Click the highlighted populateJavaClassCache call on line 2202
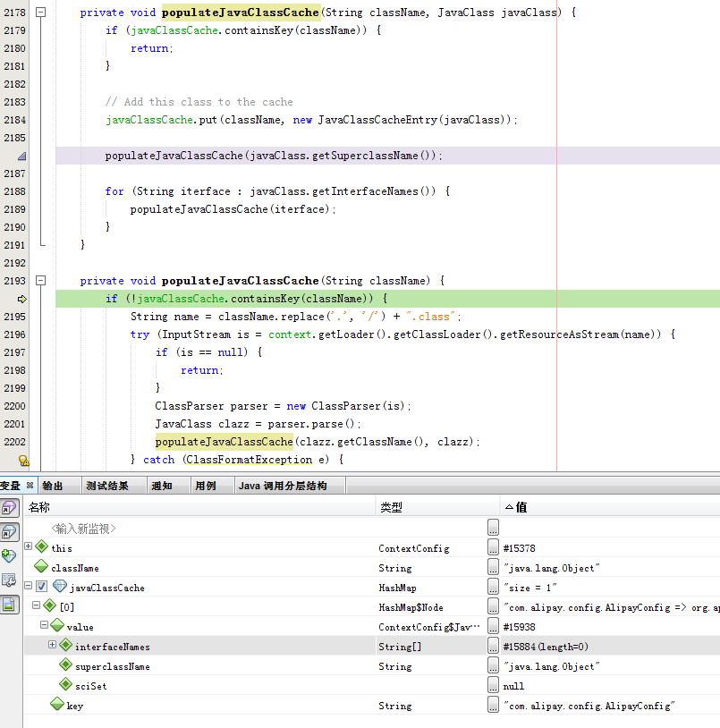This screenshot has height=728, width=720. [224, 442]
